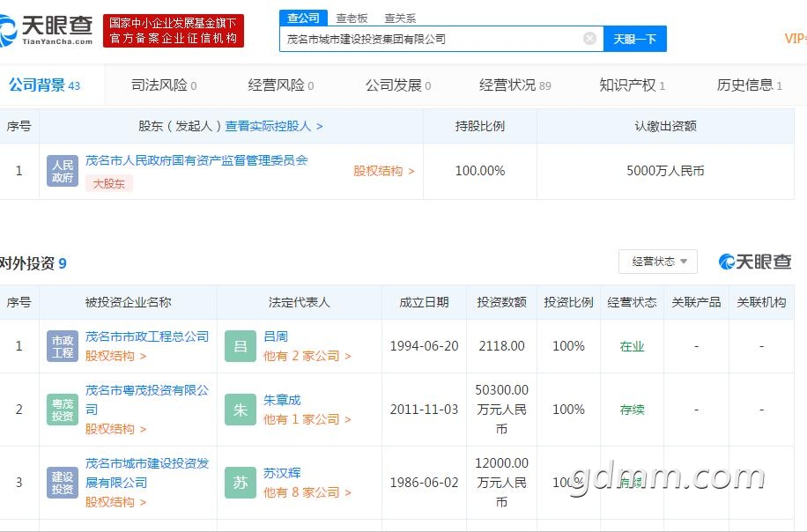The height and width of the screenshot is (532, 807).
Task: Click the 建设投资 company badge icon
Action: tap(63, 483)
